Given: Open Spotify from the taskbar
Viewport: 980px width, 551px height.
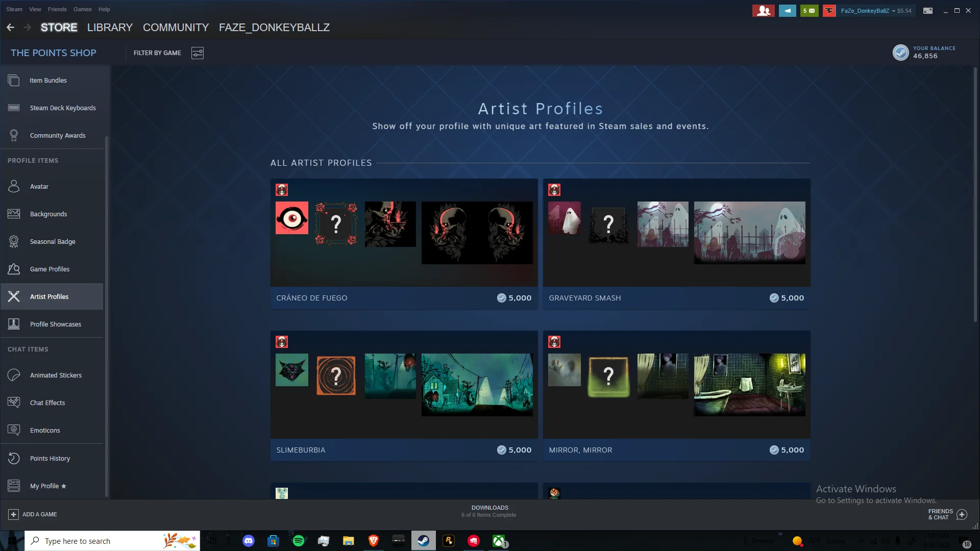Looking at the screenshot, I should tap(298, 540).
